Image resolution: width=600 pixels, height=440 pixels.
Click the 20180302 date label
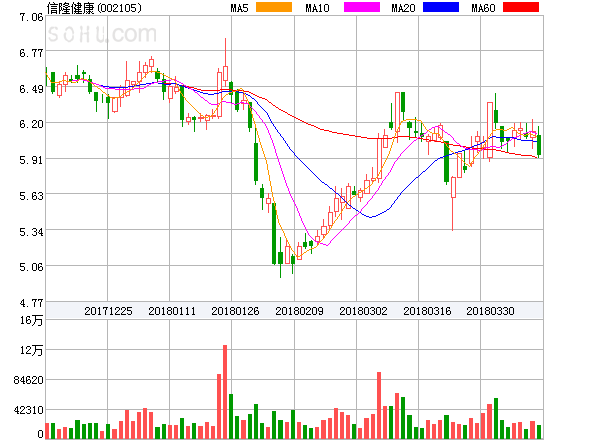[363, 311]
